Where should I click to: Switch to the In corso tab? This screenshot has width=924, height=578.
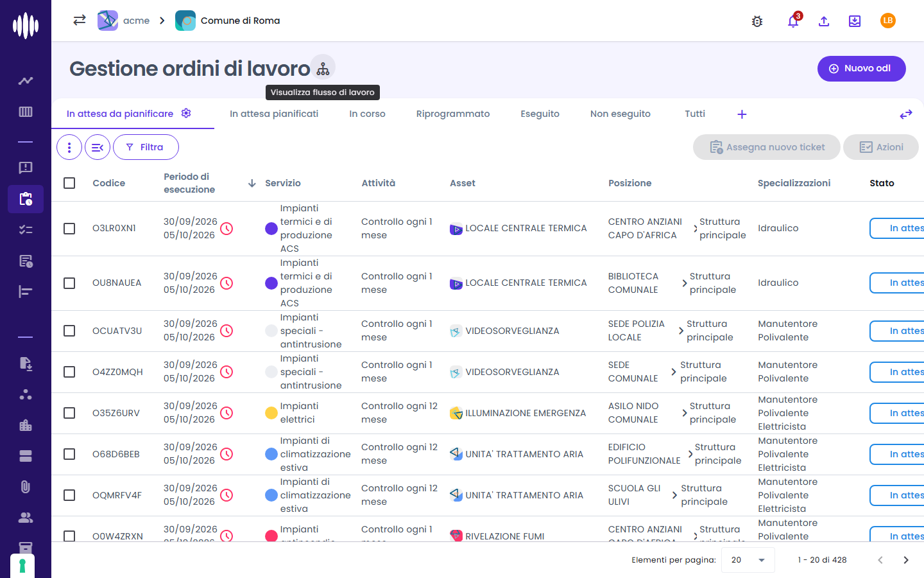(367, 114)
